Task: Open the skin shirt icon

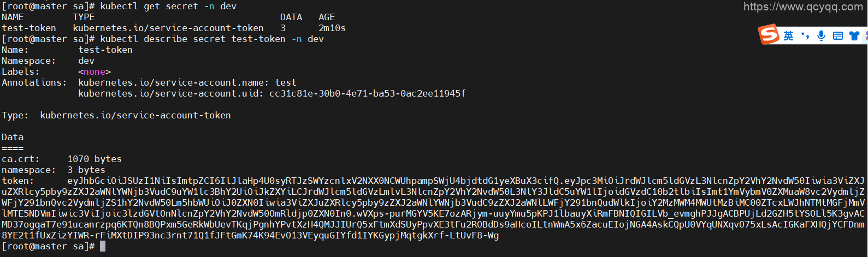Action: (854, 36)
